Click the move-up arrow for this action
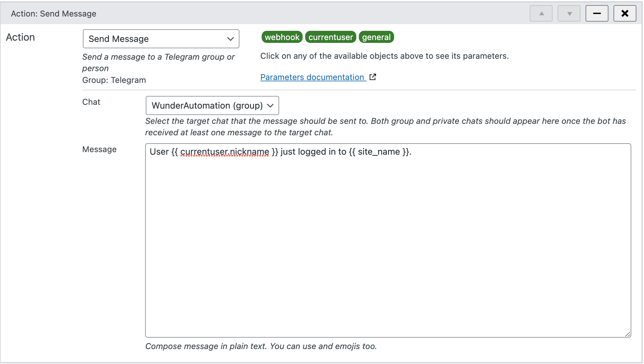644x364 pixels. click(541, 13)
